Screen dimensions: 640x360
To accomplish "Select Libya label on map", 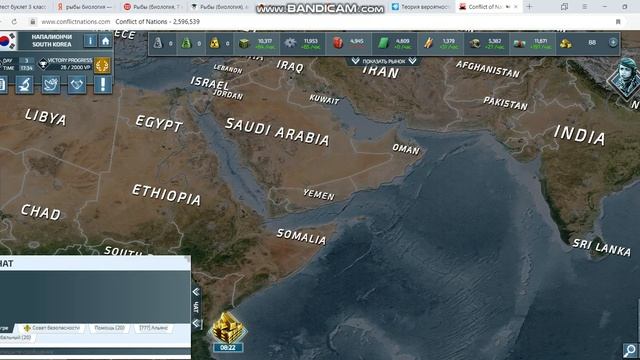I will click(x=45, y=117).
